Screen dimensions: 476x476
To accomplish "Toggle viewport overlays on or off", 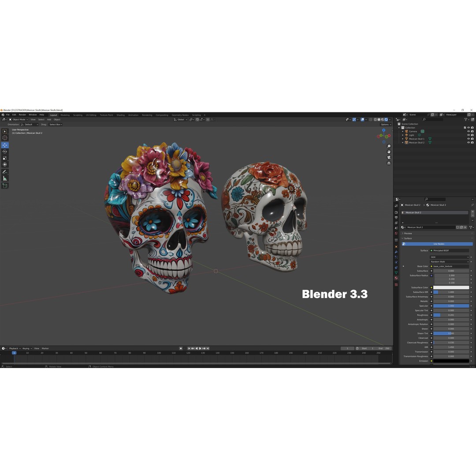I will click(362, 119).
